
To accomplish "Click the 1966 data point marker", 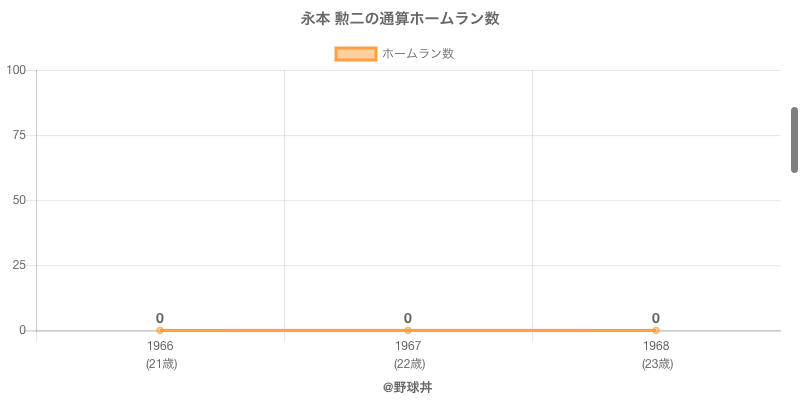I will pyautogui.click(x=160, y=330).
